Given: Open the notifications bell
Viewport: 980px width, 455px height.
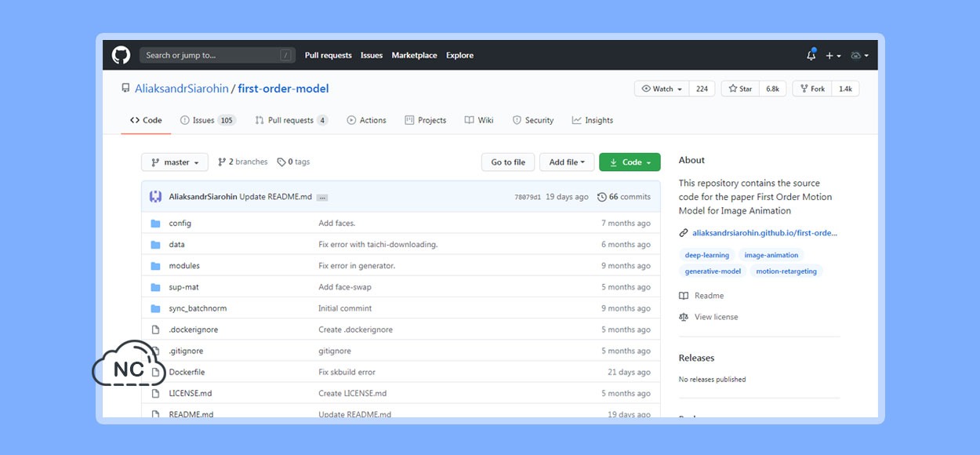Looking at the screenshot, I should coord(811,56).
